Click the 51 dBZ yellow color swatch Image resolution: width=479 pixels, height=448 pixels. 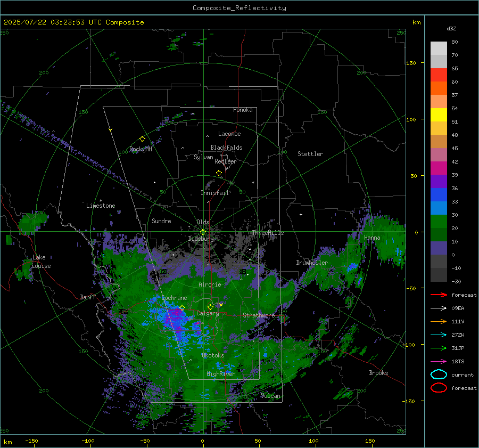click(439, 115)
